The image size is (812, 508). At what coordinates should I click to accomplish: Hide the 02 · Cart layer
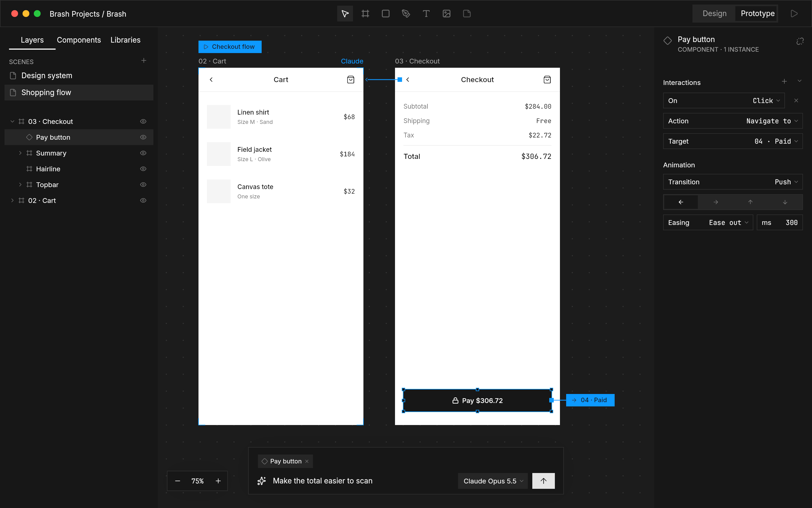tap(143, 200)
